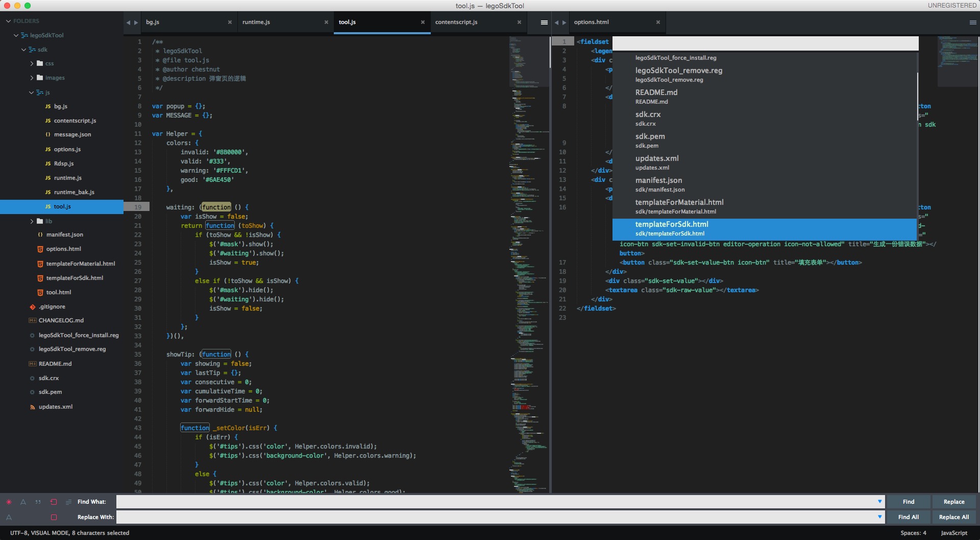Collapse the sdk folder in sidebar
980x540 pixels.
23,50
